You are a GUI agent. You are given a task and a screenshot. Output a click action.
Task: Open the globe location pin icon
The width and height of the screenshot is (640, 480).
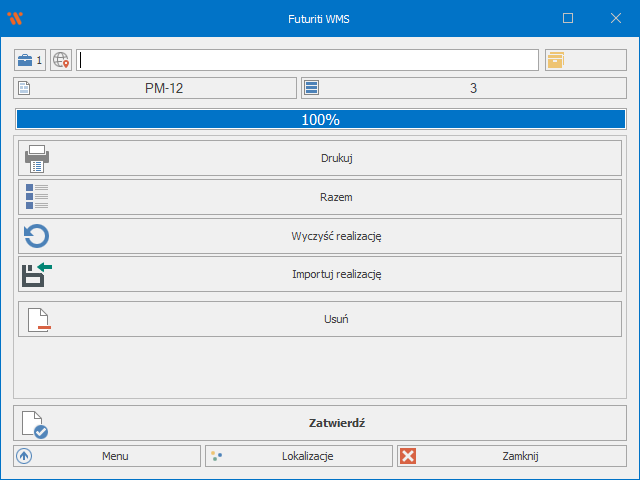(x=61, y=60)
